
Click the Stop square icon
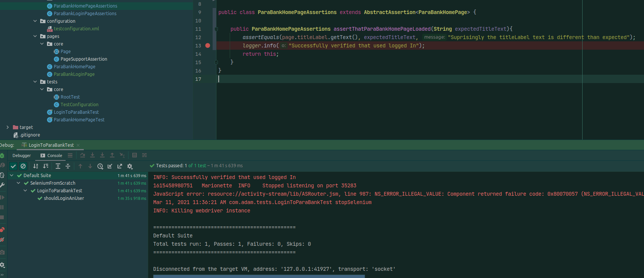(x=2, y=217)
